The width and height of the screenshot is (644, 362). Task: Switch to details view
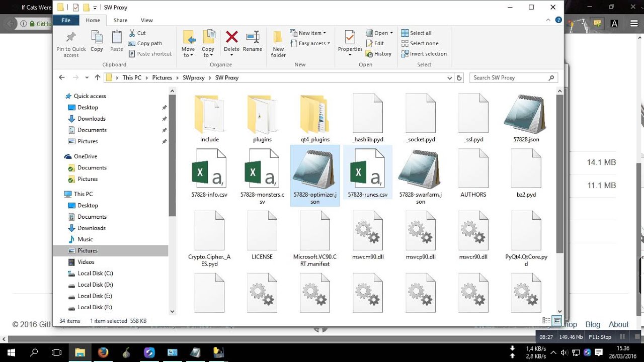[546, 321]
